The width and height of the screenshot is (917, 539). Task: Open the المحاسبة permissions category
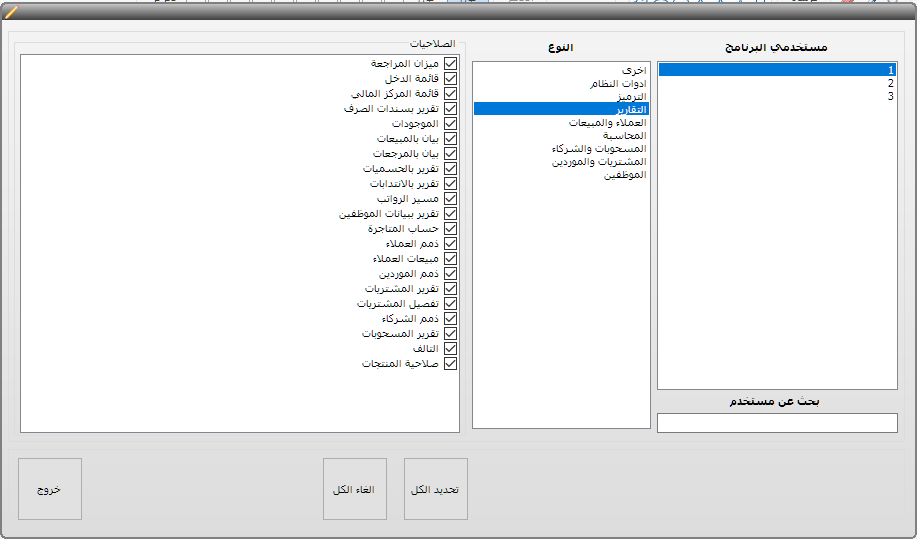click(x=624, y=135)
